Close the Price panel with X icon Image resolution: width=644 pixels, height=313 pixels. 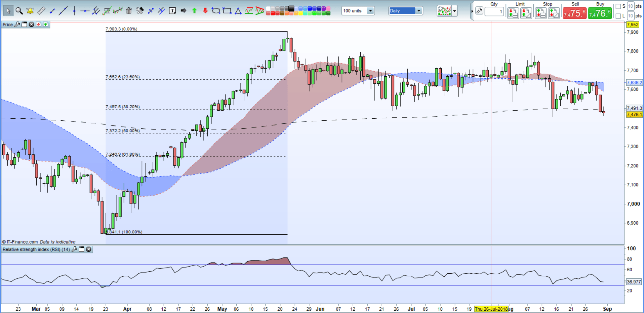[x=31, y=25]
